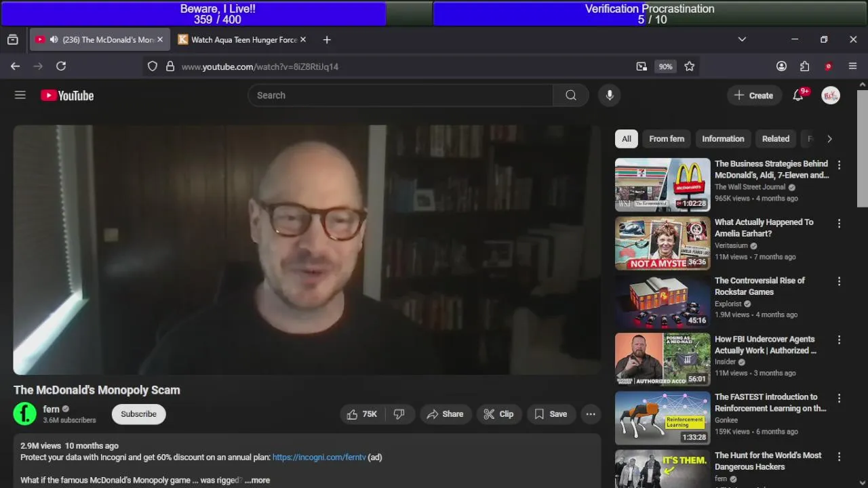868x488 pixels.
Task: Open the YouTube guide hamburger menu
Action: (x=20, y=96)
